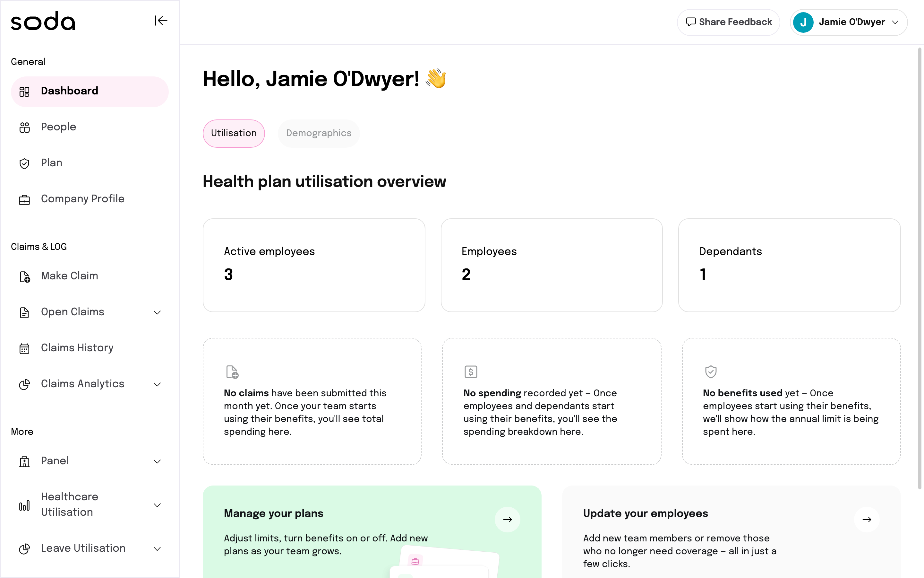The width and height of the screenshot is (924, 578).
Task: Click arrow on Manage your plans card
Action: (508, 520)
